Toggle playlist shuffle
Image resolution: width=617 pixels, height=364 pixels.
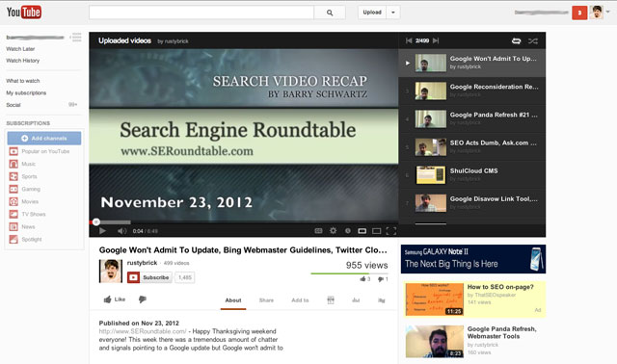tap(533, 40)
